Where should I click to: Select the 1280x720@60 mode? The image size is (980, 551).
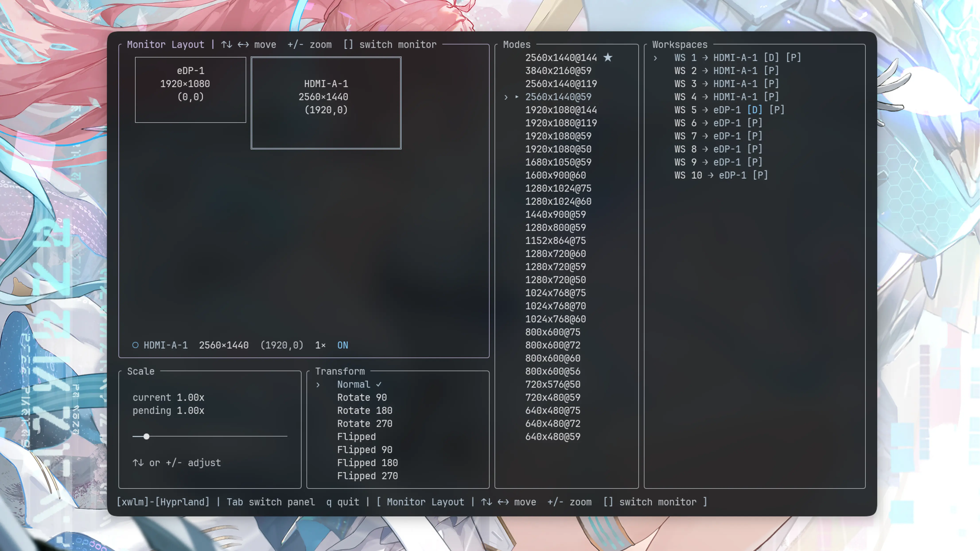tap(556, 254)
